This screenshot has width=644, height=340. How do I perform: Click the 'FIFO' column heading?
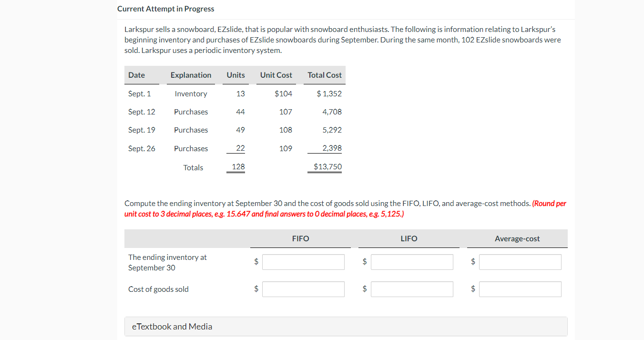click(300, 239)
